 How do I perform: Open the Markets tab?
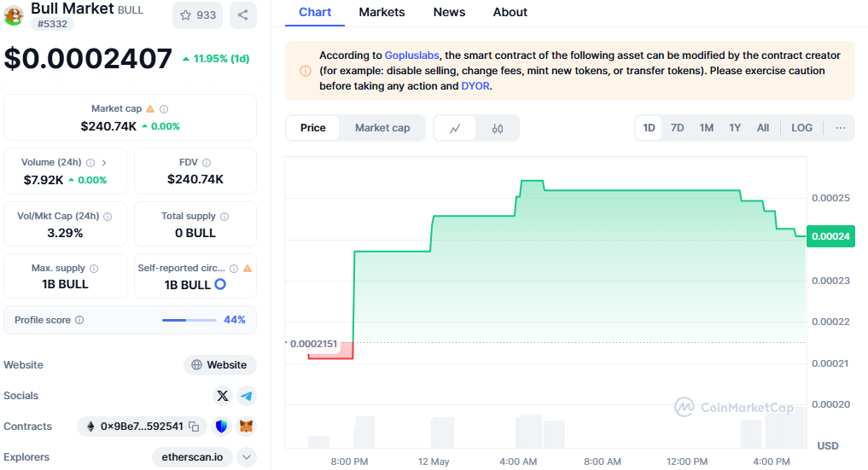tap(382, 12)
